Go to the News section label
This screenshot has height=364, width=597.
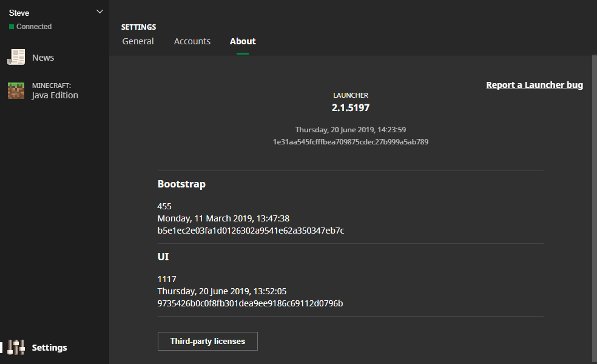pyautogui.click(x=43, y=58)
